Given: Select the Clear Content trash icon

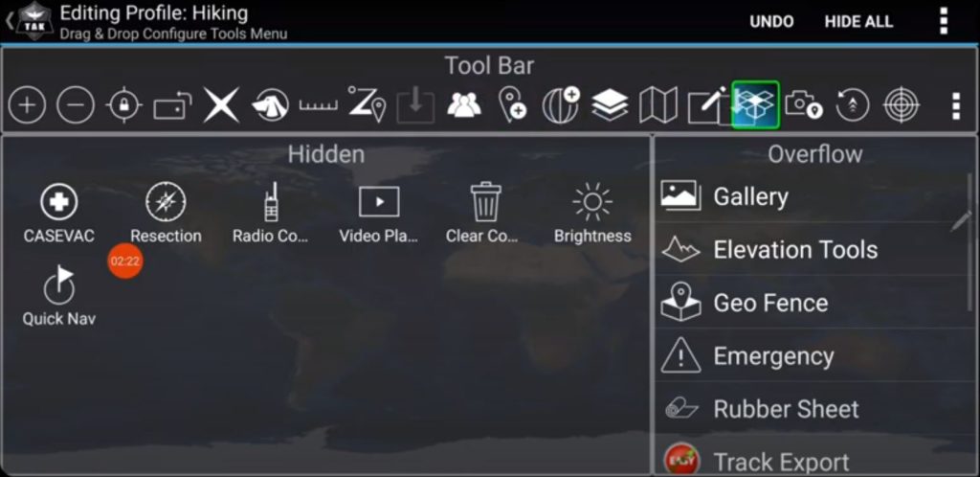Looking at the screenshot, I should pyautogui.click(x=485, y=202).
